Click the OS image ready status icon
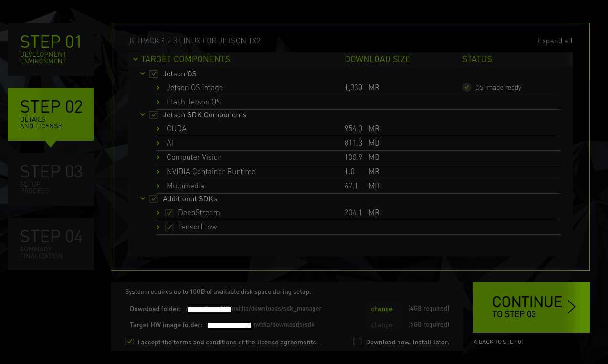The width and height of the screenshot is (608, 364). point(467,87)
